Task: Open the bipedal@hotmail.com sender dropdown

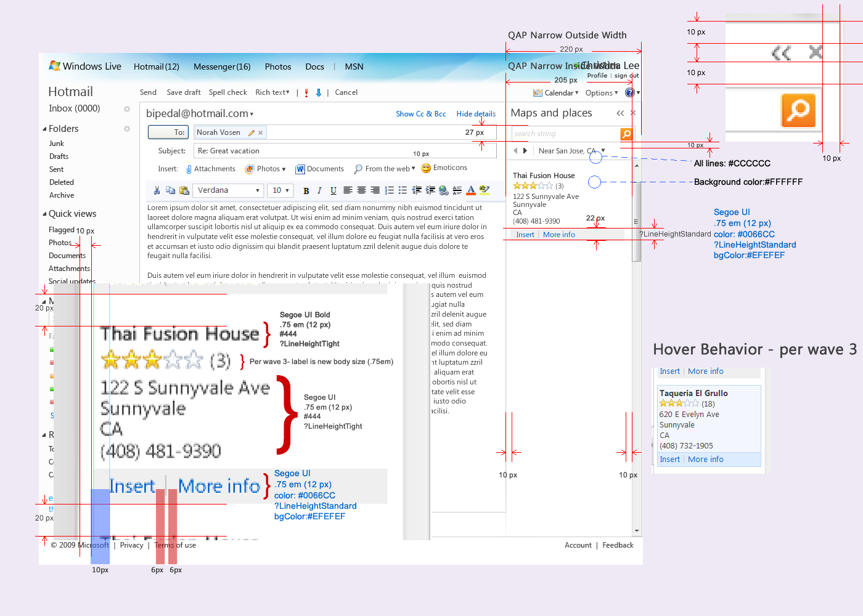Action: click(200, 113)
